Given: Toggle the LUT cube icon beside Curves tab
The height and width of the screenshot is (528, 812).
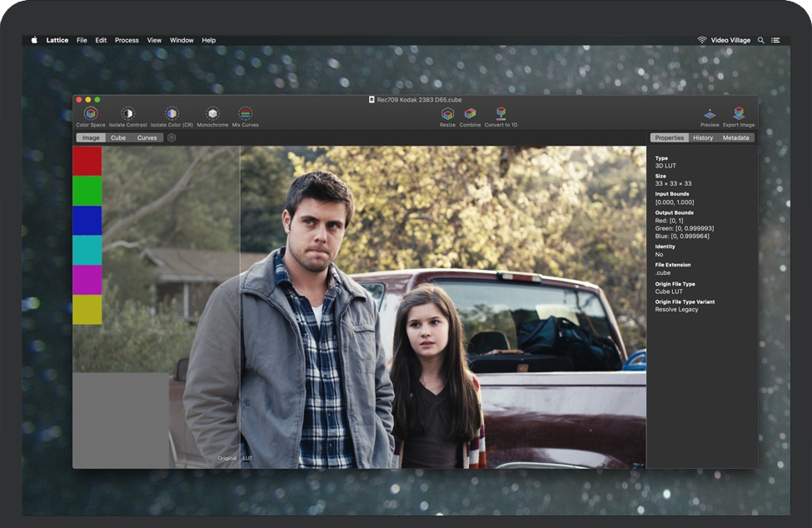Looking at the screenshot, I should pyautogui.click(x=171, y=137).
